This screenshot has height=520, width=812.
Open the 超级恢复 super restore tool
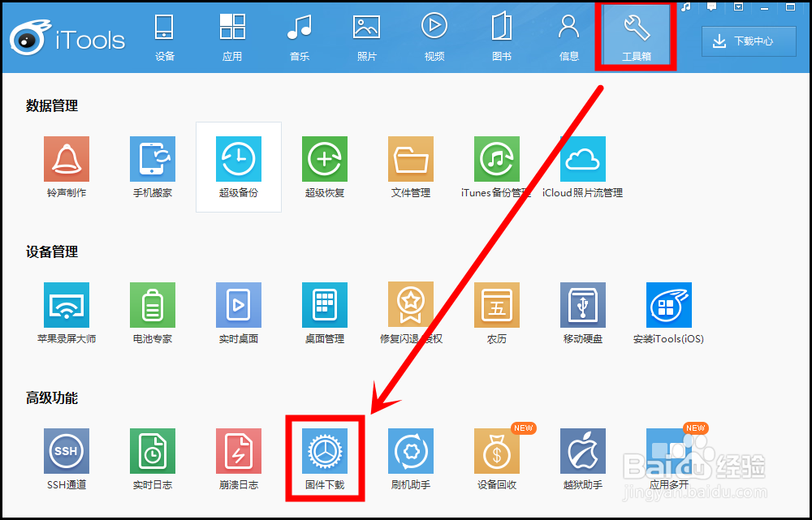pyautogui.click(x=325, y=159)
